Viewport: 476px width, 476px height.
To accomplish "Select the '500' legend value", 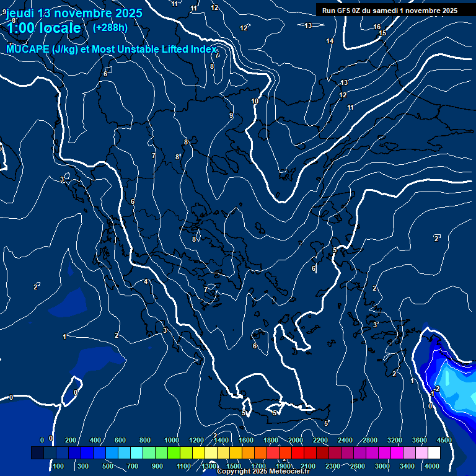I will pyautogui.click(x=107, y=466).
